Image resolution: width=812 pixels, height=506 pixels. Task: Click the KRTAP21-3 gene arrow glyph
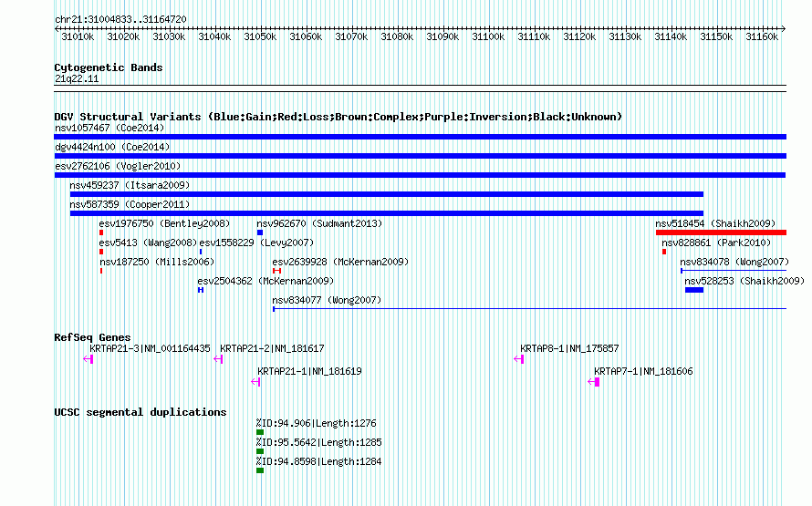[88, 359]
